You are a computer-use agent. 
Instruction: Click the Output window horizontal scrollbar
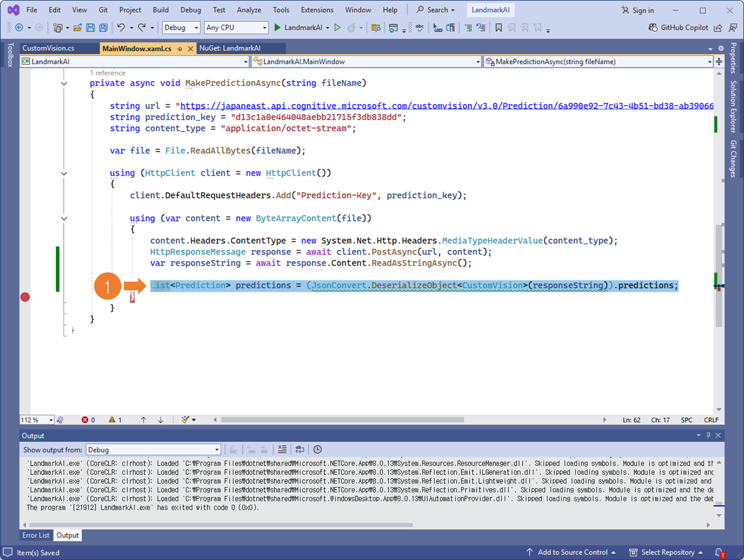click(x=221, y=525)
